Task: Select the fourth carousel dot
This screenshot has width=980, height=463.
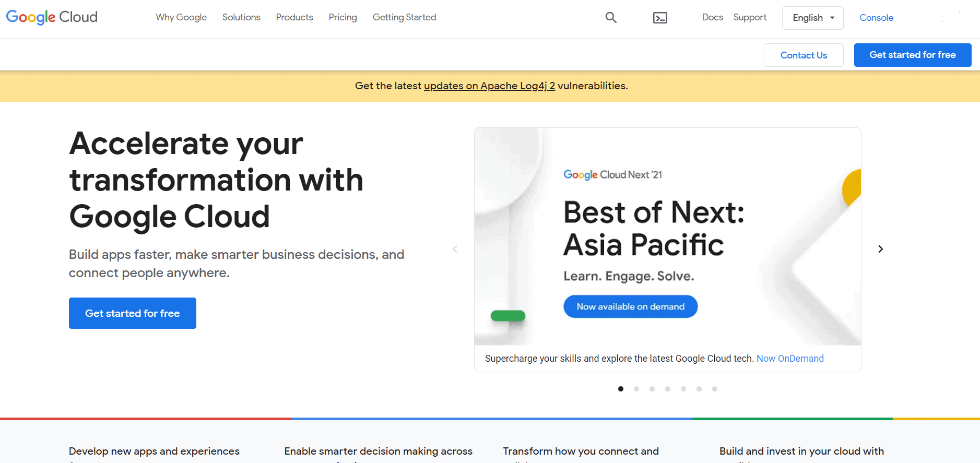Action: click(x=668, y=389)
